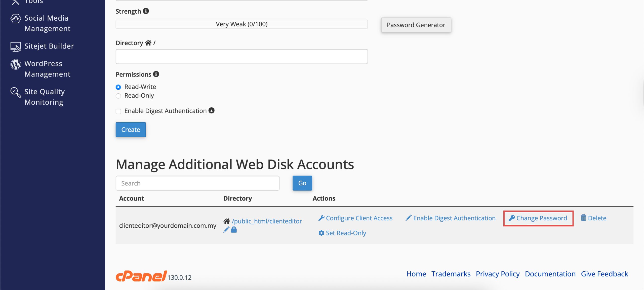644x290 pixels.
Task: Click the Digest Authentication info icon
Action: point(212,110)
